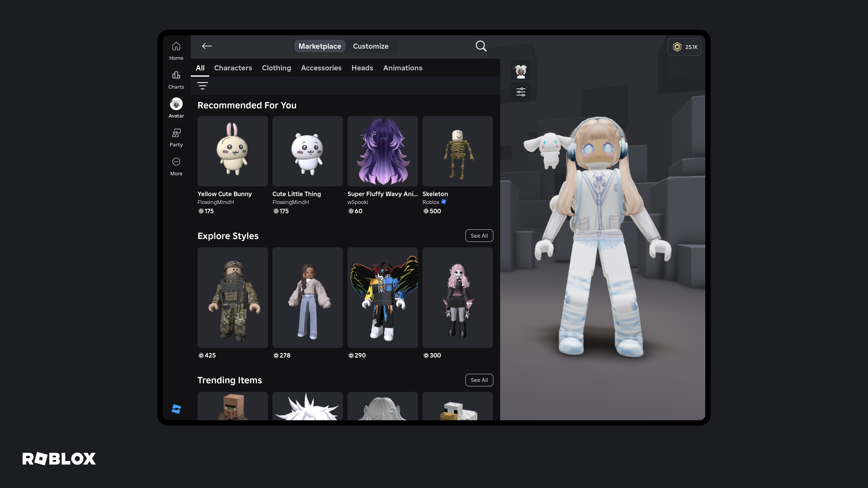Select the Animations tab
The image size is (868, 488).
click(x=402, y=68)
